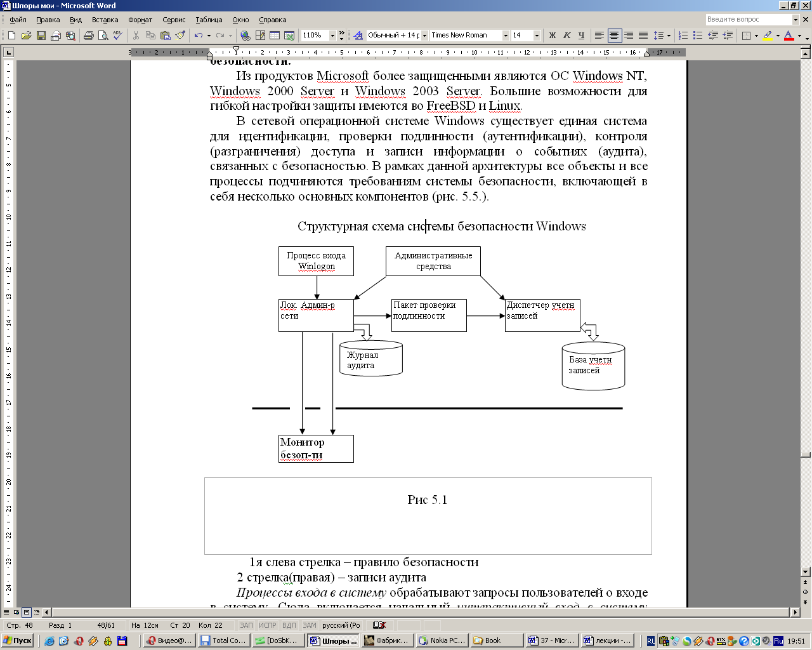This screenshot has height=650, width=812.
Task: Click the line spacing icon
Action: pos(658,36)
